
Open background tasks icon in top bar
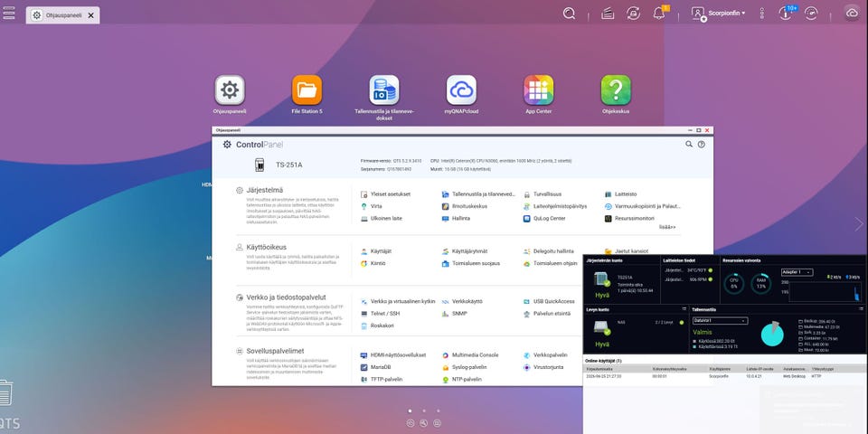pos(608,14)
